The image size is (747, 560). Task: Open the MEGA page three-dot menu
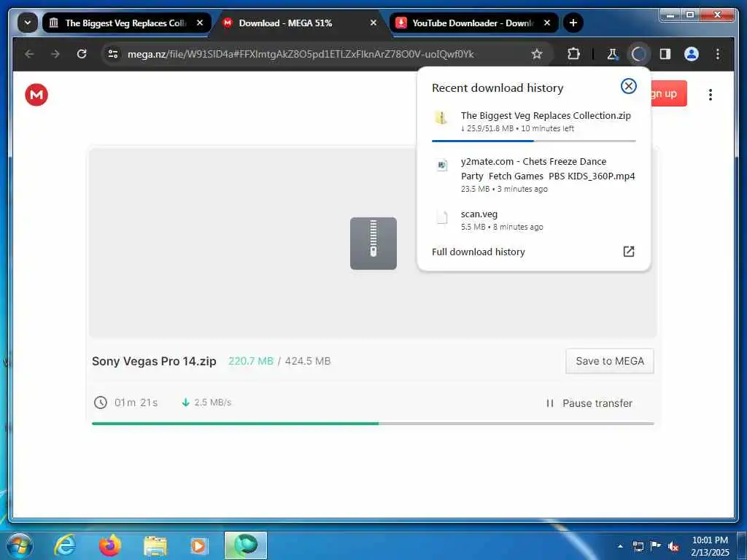tap(711, 95)
